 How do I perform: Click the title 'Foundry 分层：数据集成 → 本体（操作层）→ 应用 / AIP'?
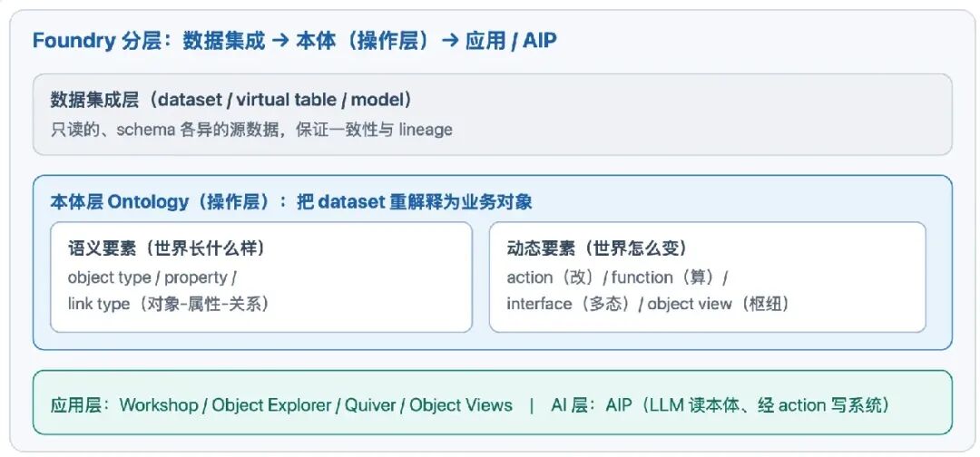click(x=294, y=41)
